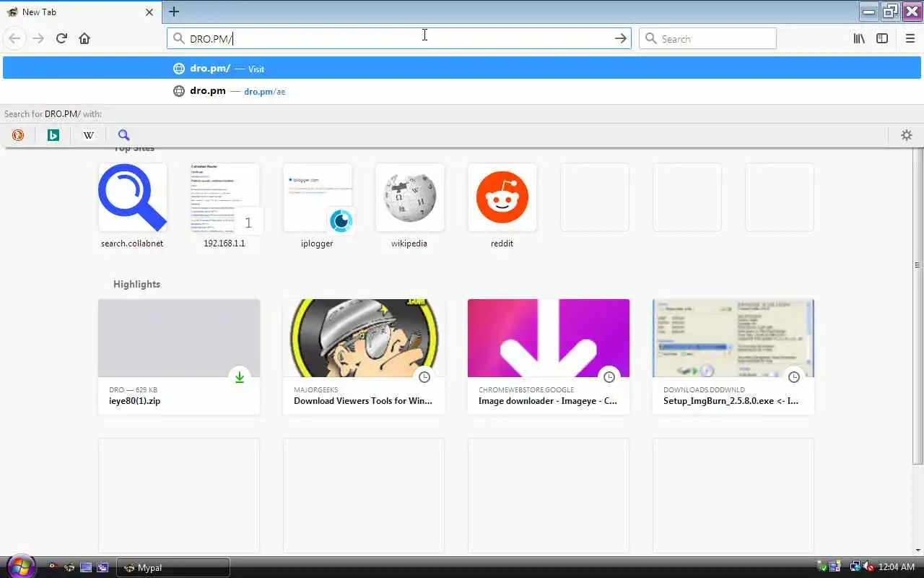Click the Go arrow in address bar
This screenshot has width=924, height=578.
pyautogui.click(x=620, y=38)
